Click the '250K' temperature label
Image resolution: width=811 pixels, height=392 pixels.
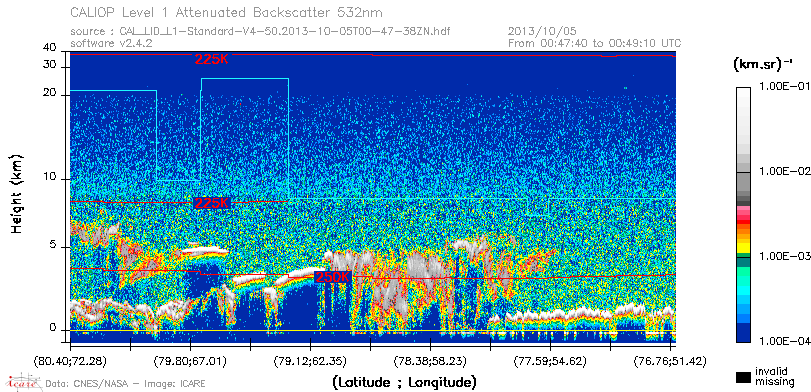point(333,277)
